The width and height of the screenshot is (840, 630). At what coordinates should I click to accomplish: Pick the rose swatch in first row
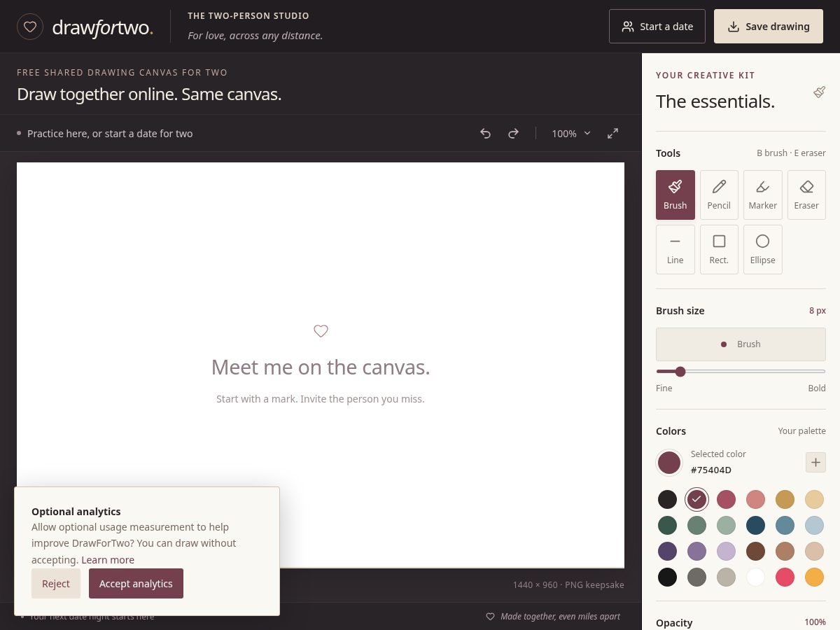click(726, 499)
